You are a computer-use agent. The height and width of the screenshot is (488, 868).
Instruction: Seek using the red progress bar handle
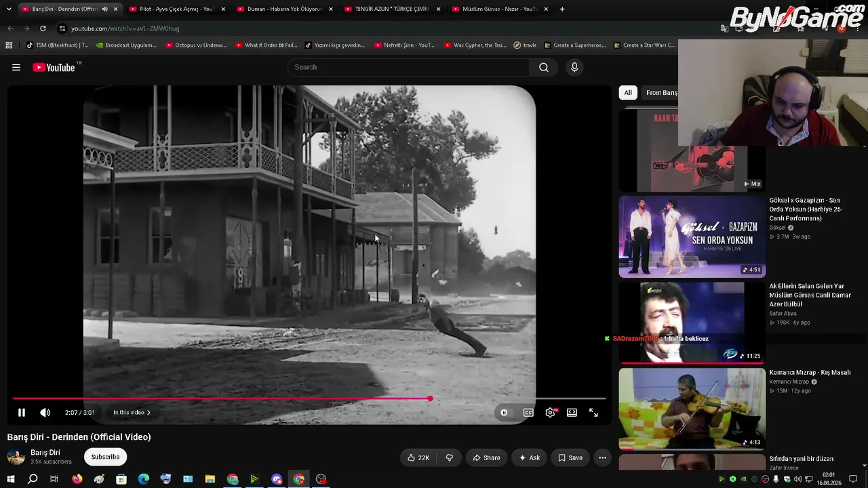click(x=430, y=399)
